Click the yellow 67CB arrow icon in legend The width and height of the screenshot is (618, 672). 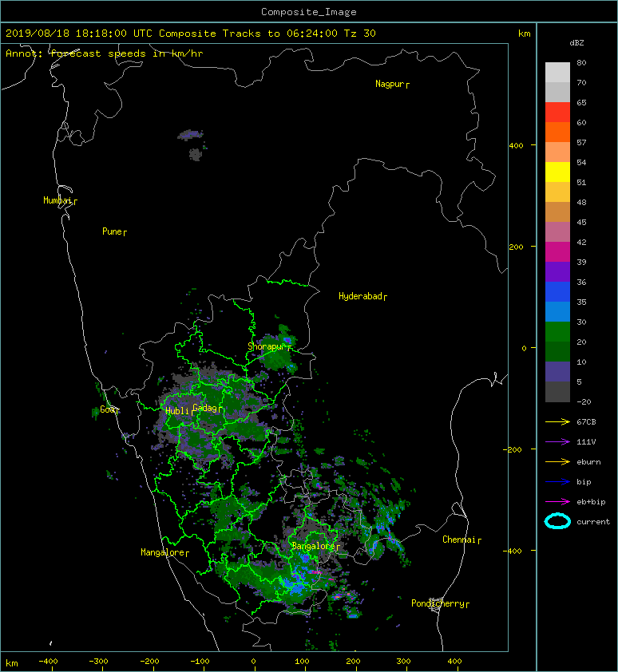[557, 422]
